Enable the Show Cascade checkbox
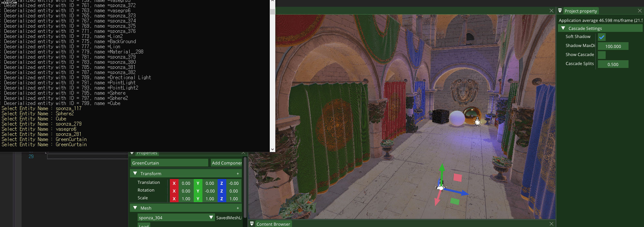 [602, 55]
